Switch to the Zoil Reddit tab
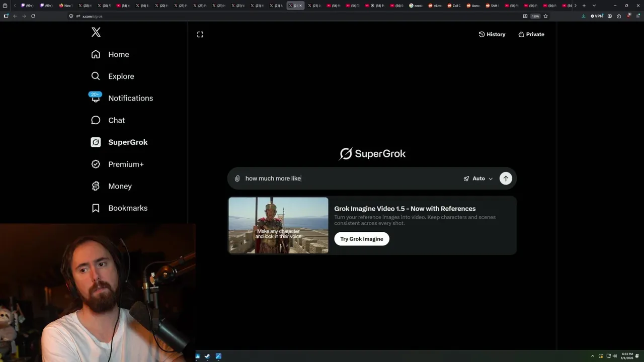Image resolution: width=644 pixels, height=362 pixels. 454,6
